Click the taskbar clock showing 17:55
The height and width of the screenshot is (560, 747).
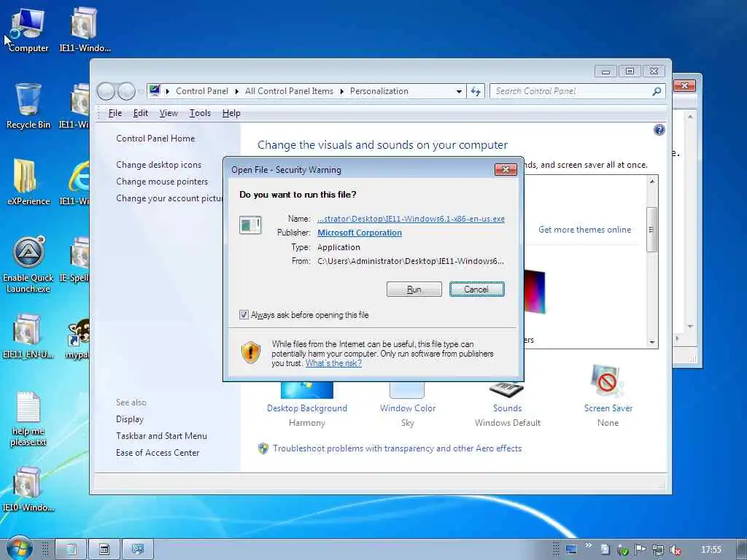point(711,550)
